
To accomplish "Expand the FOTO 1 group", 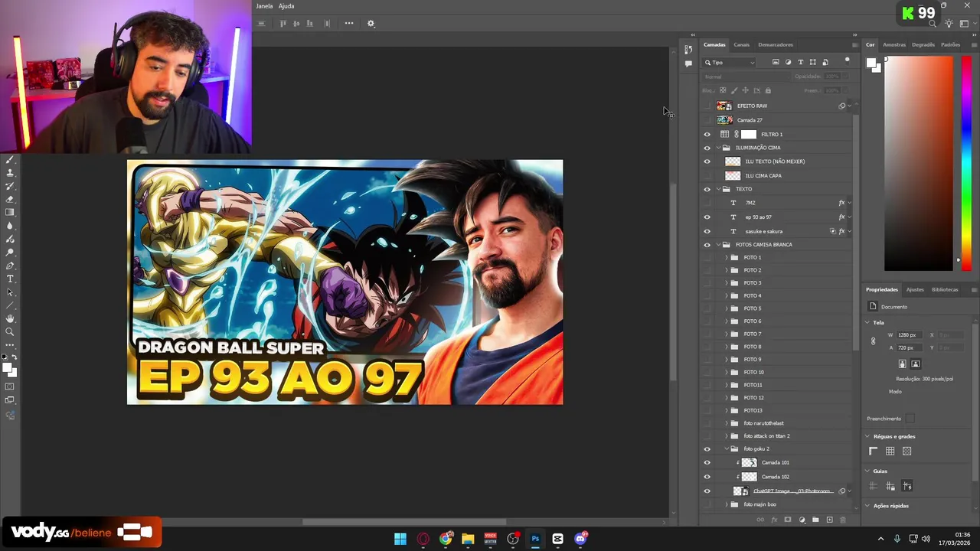I will (x=727, y=258).
